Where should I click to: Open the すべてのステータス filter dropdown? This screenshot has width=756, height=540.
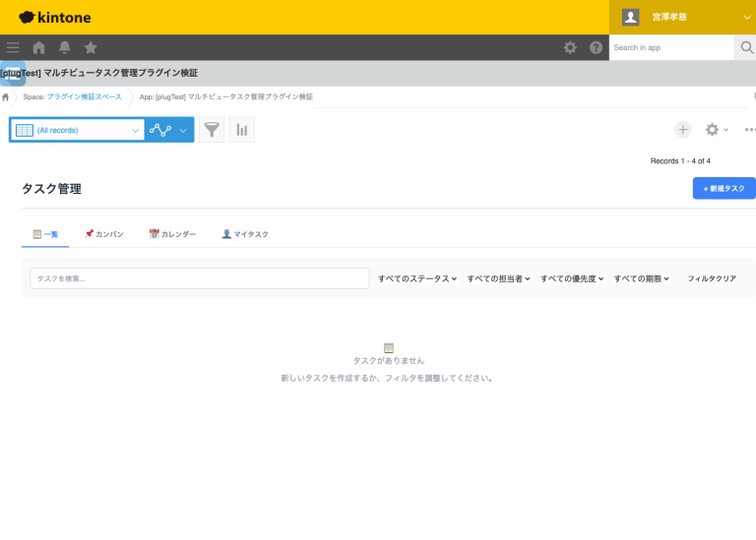[417, 278]
